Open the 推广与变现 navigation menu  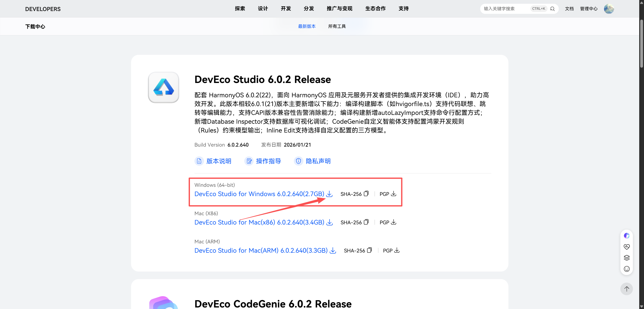[339, 9]
